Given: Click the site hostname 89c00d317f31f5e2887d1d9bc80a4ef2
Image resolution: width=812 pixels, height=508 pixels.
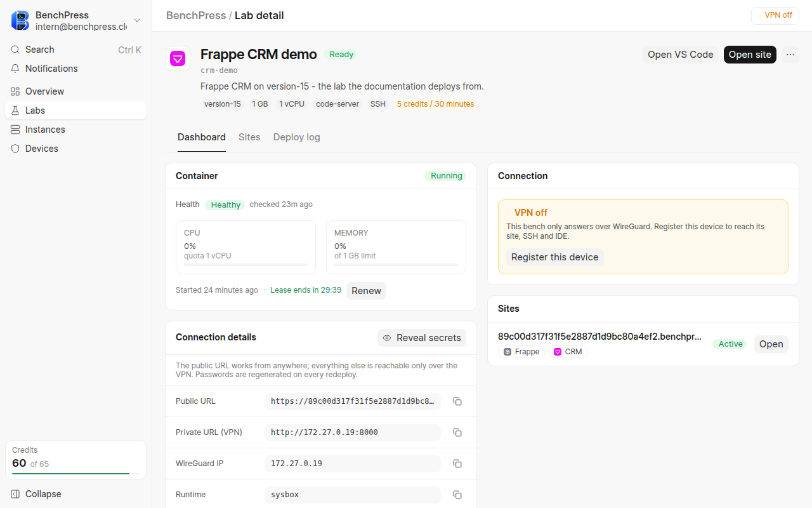Looking at the screenshot, I should coord(600,337).
